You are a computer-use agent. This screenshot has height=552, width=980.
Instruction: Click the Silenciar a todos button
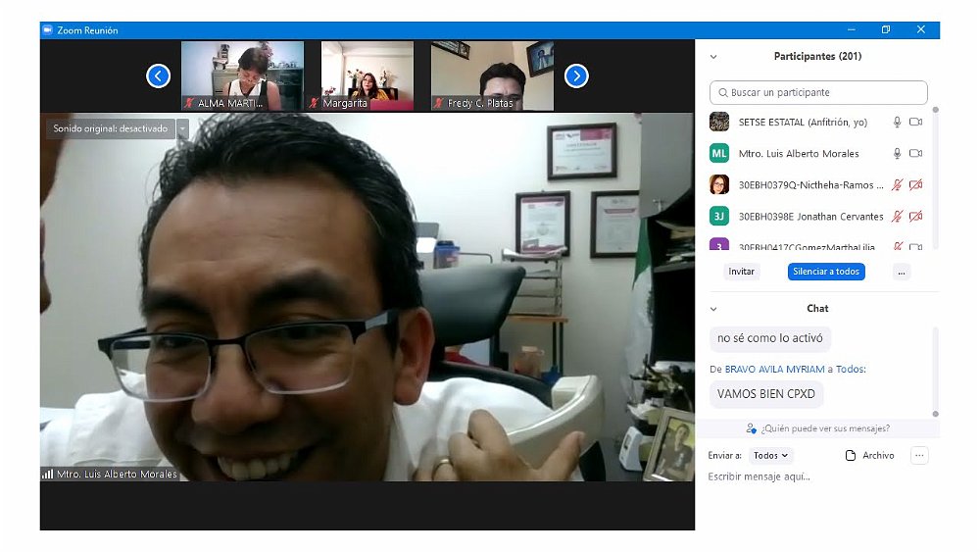click(x=826, y=272)
